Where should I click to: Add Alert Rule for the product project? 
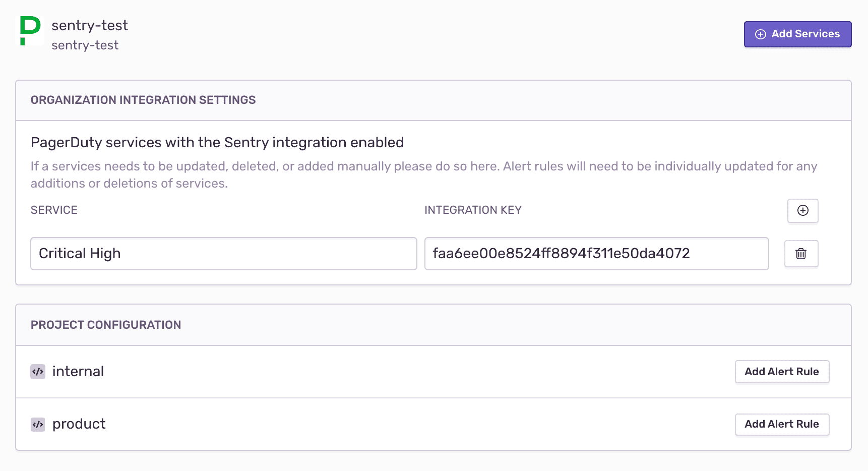point(782,424)
